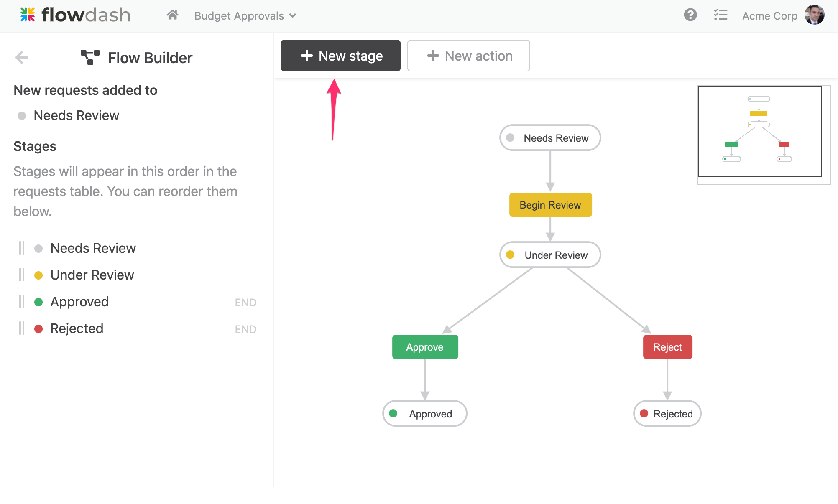This screenshot has width=838, height=504.
Task: Click the Stages section heading
Action: coord(35,146)
